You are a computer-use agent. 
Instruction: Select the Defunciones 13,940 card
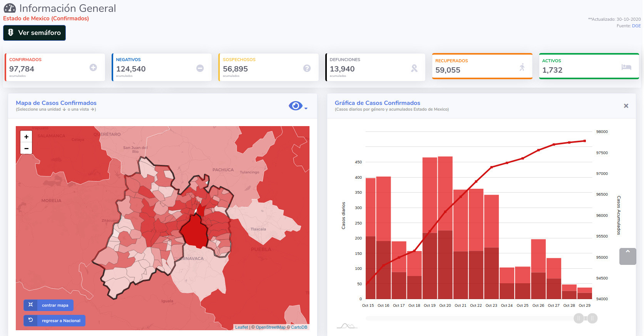[375, 67]
